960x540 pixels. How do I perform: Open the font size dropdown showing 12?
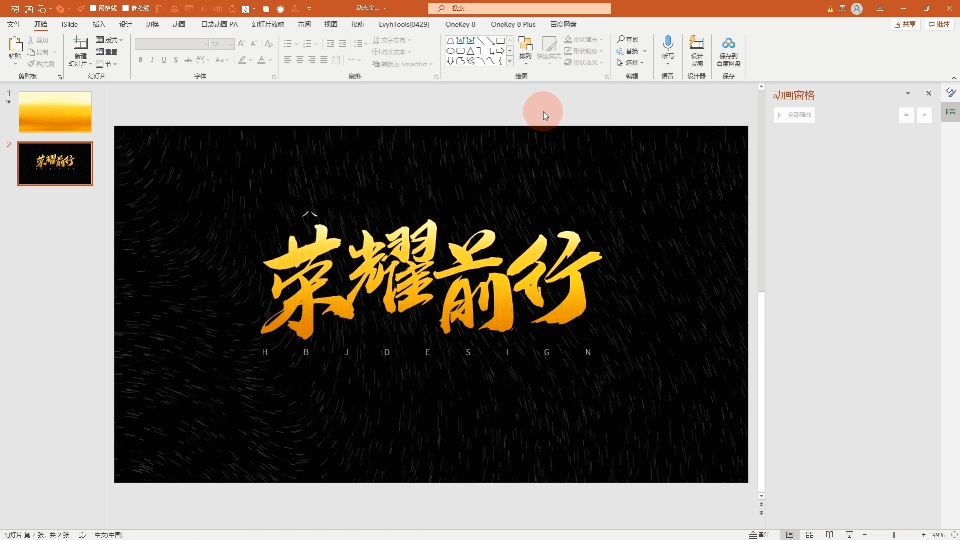pos(222,44)
